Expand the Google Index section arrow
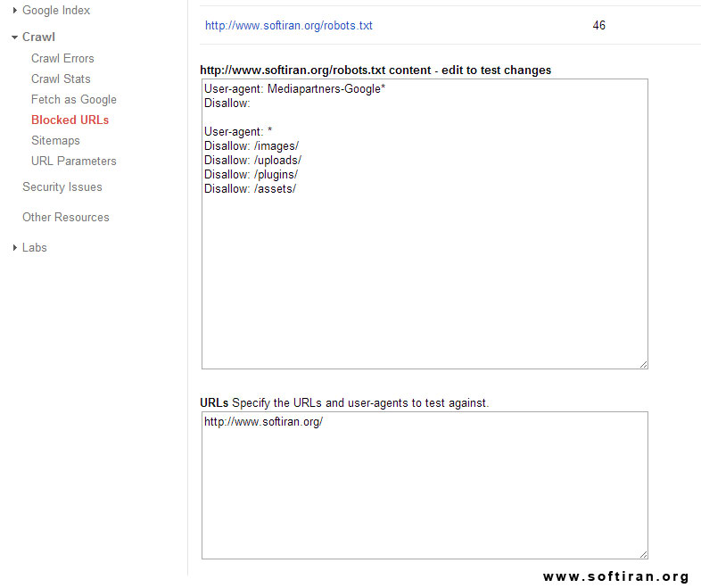This screenshot has height=588, width=701. pos(15,11)
